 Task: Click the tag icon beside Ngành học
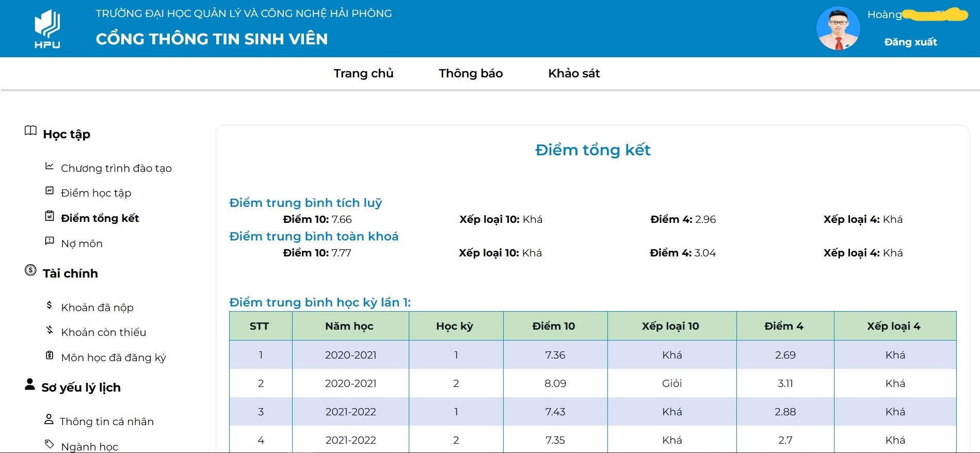pos(50,444)
